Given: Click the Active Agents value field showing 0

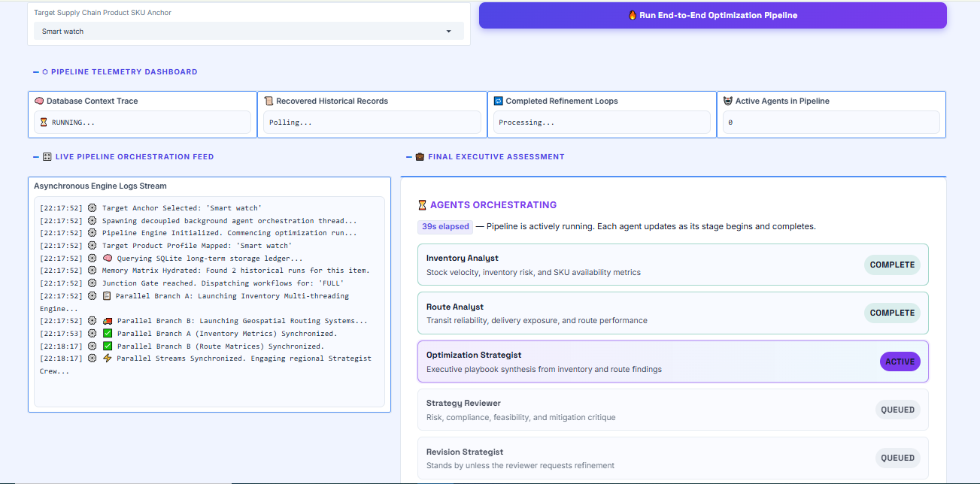Looking at the screenshot, I should (831, 123).
